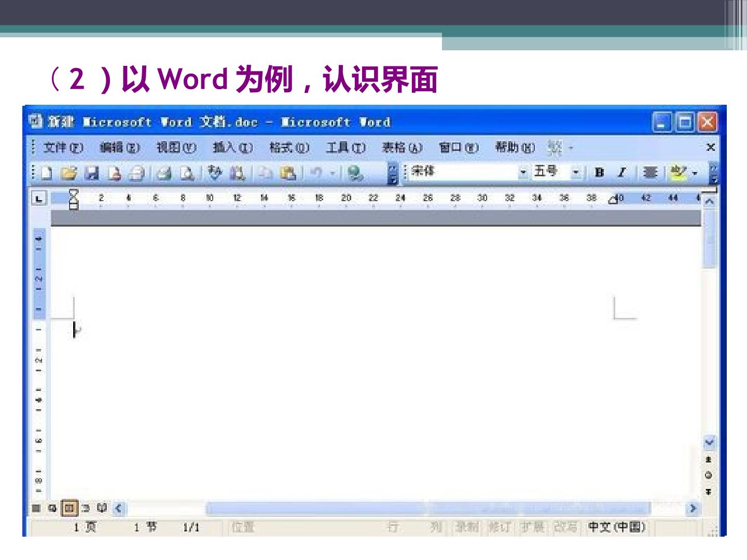Open the 帮助 (Help) menu
The width and height of the screenshot is (747, 560).
515,148
